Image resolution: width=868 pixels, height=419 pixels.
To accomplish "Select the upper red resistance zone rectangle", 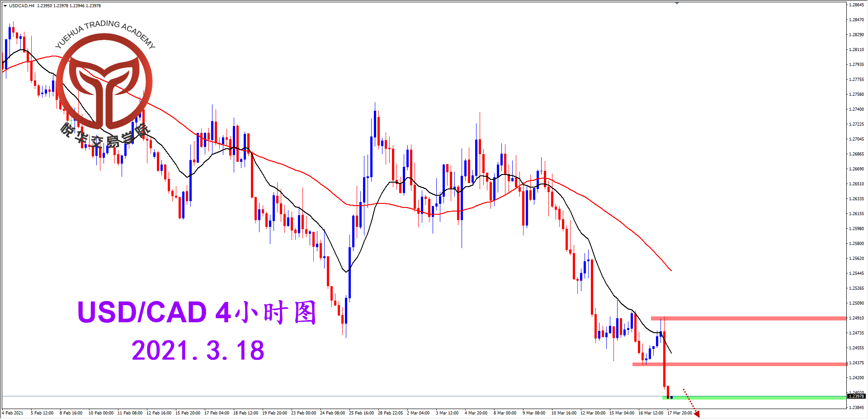I will coord(748,319).
